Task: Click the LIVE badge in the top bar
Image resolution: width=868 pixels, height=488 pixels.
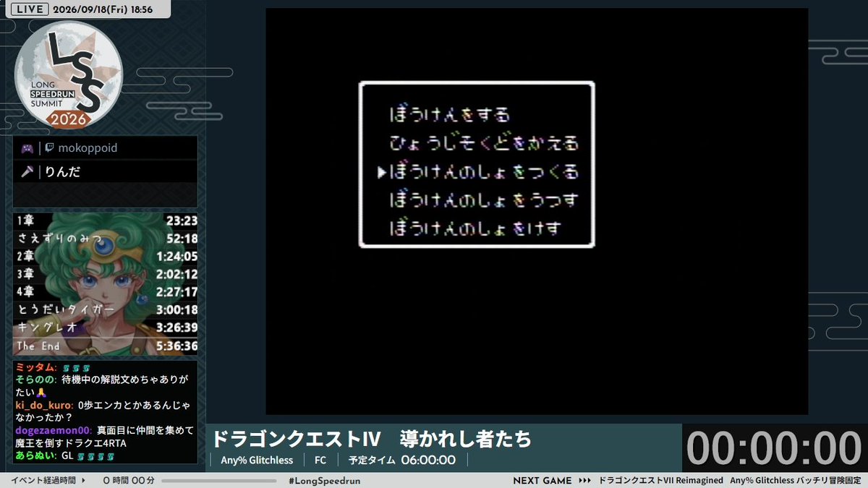Action: tap(30, 9)
